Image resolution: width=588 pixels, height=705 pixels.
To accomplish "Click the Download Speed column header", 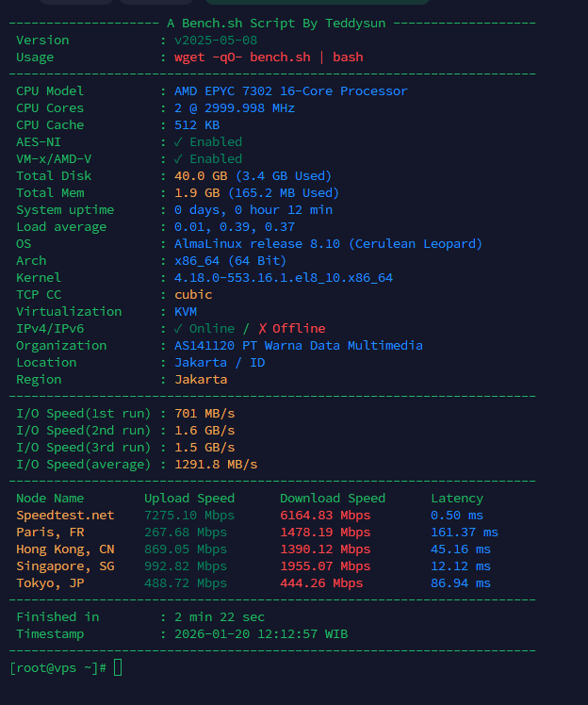I will click(x=332, y=499).
